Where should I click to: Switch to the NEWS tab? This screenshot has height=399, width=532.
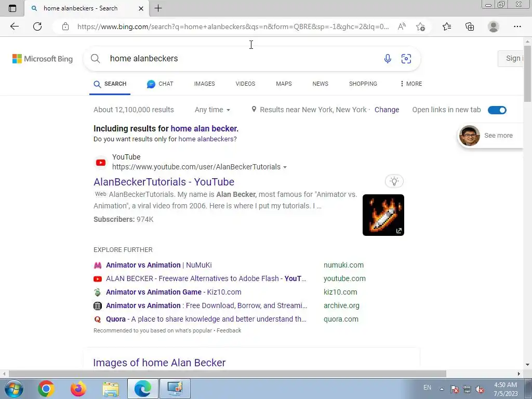click(320, 84)
